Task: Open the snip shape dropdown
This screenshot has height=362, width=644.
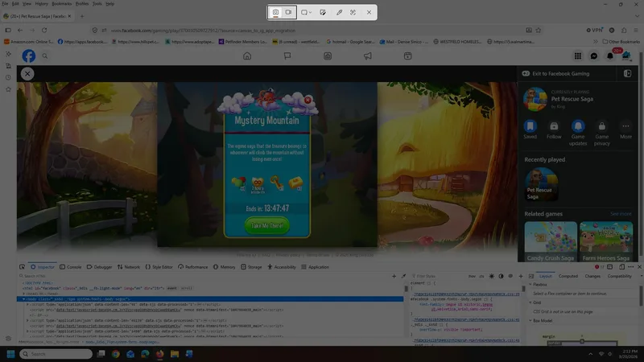Action: pyautogui.click(x=306, y=12)
